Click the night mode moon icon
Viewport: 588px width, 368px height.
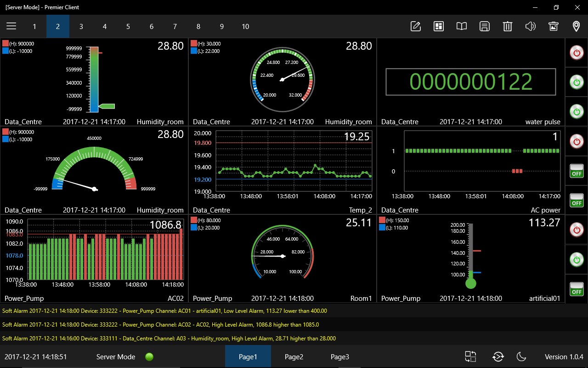(x=521, y=356)
